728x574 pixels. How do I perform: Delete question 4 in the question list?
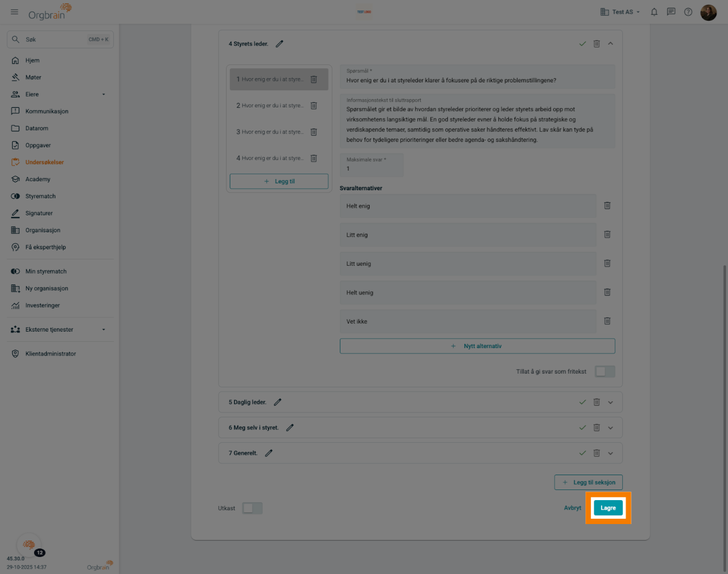coord(314,158)
